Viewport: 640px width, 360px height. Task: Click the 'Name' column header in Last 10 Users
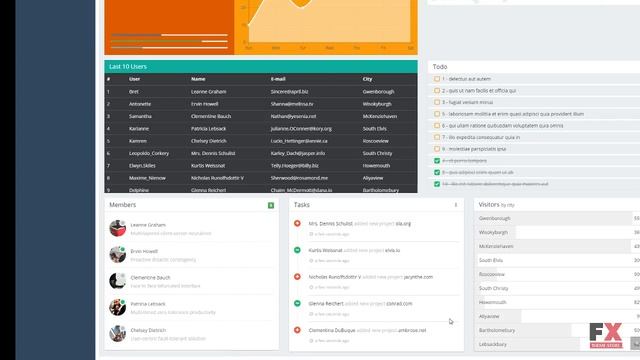pyautogui.click(x=198, y=79)
